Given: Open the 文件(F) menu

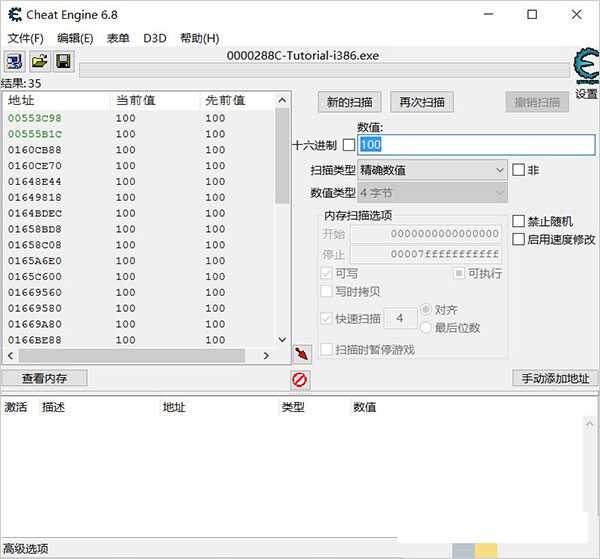Looking at the screenshot, I should pos(26,38).
